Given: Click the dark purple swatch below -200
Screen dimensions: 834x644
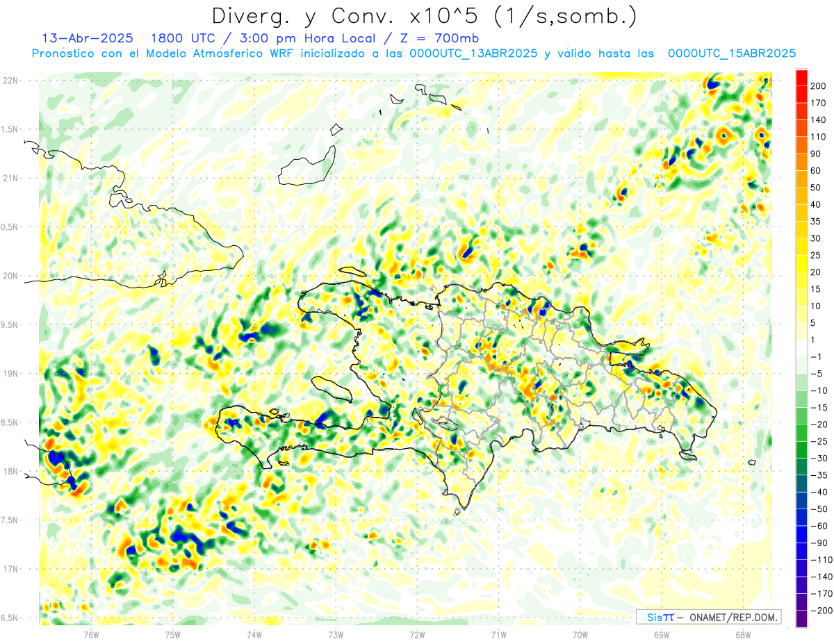Looking at the screenshot, I should (801, 619).
